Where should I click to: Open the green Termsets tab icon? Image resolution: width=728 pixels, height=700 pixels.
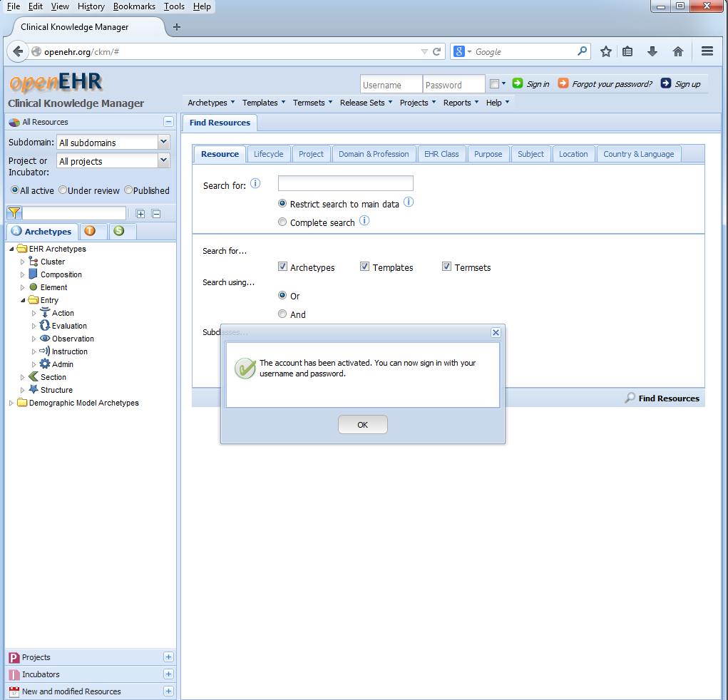[x=118, y=231]
